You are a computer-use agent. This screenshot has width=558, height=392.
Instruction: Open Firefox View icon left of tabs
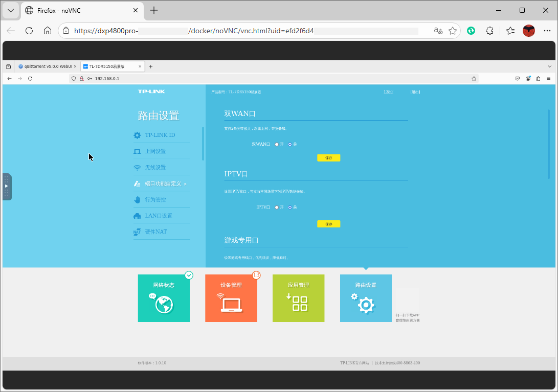pyautogui.click(x=9, y=66)
